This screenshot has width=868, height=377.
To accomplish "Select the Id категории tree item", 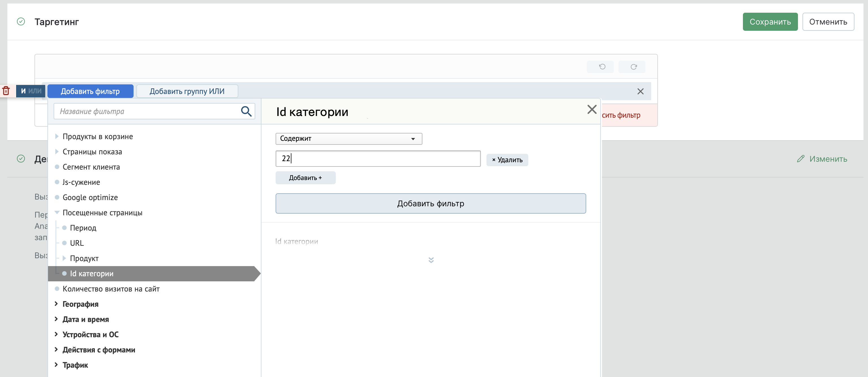I will point(154,274).
